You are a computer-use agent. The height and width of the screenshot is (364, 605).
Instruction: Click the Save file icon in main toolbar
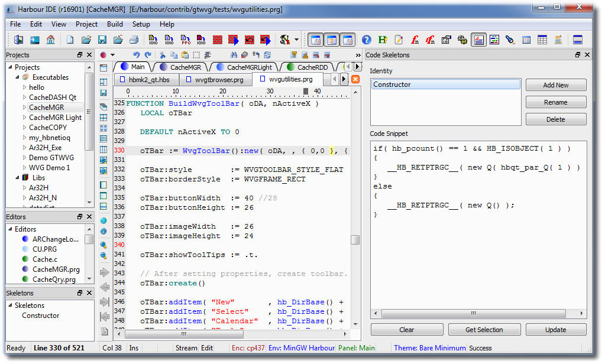pos(102,40)
